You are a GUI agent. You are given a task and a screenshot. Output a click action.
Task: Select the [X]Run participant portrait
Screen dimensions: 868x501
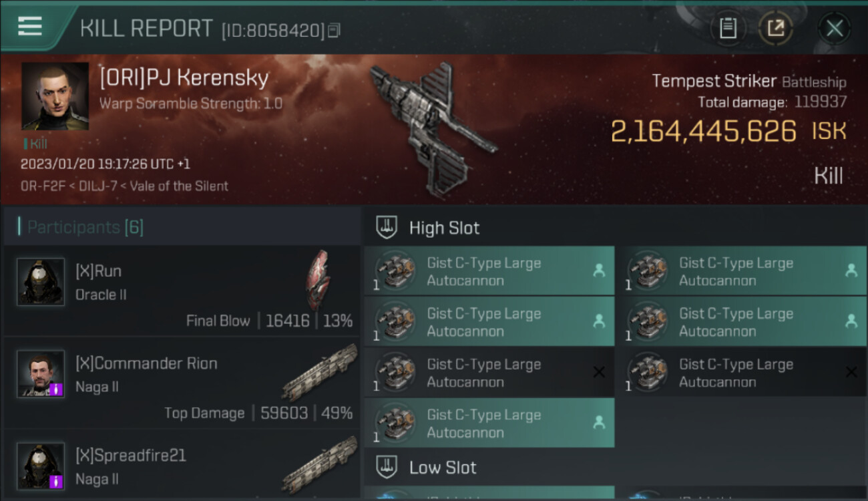[x=41, y=282]
